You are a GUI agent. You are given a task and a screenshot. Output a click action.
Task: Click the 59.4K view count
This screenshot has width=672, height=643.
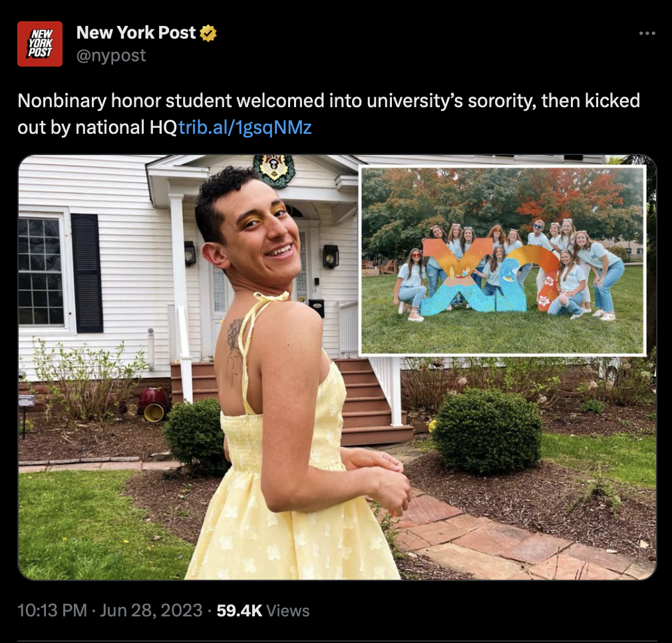[x=239, y=610]
